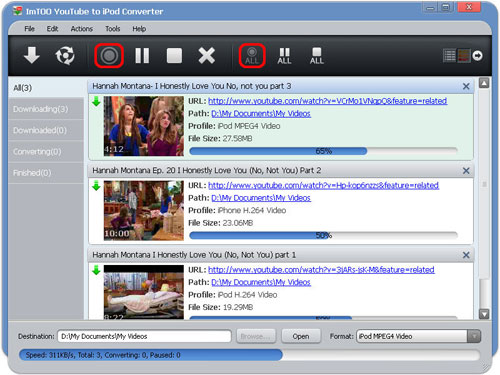Click file size '27.58MB'
The height and width of the screenshot is (375, 500).
click(237, 138)
